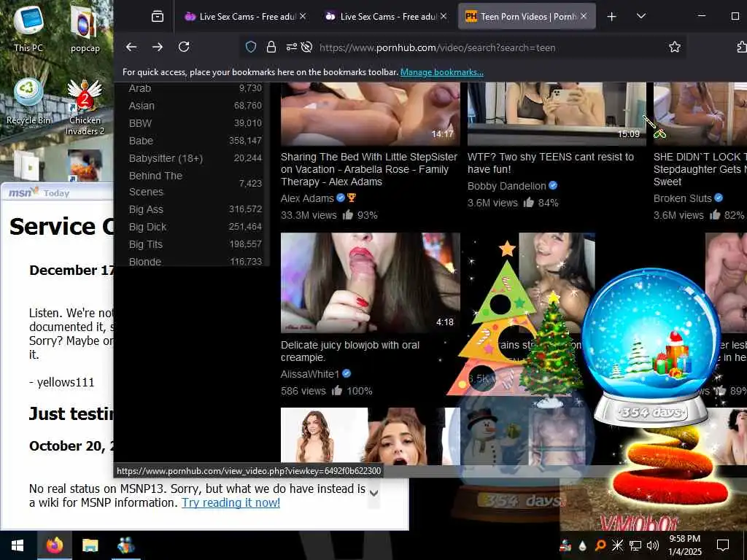
Task: Click the Manage bookmarks link
Action: click(441, 72)
